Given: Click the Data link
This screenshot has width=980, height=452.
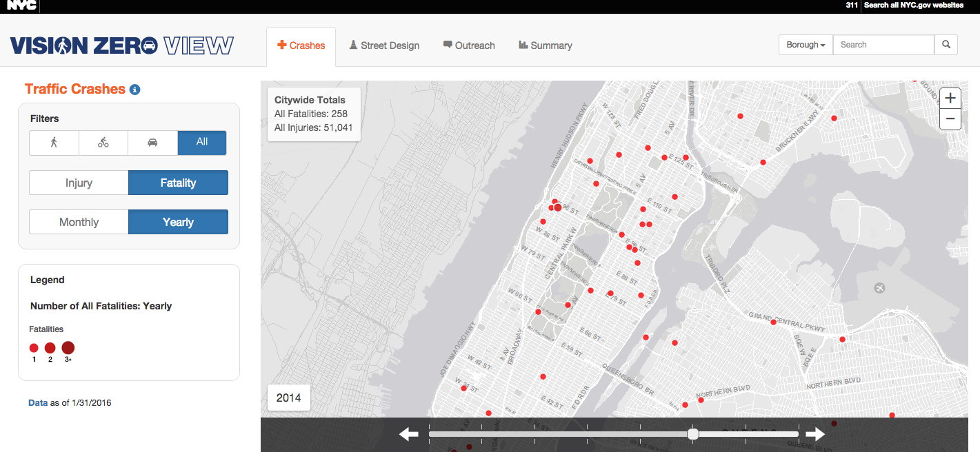Looking at the screenshot, I should click(x=38, y=403).
